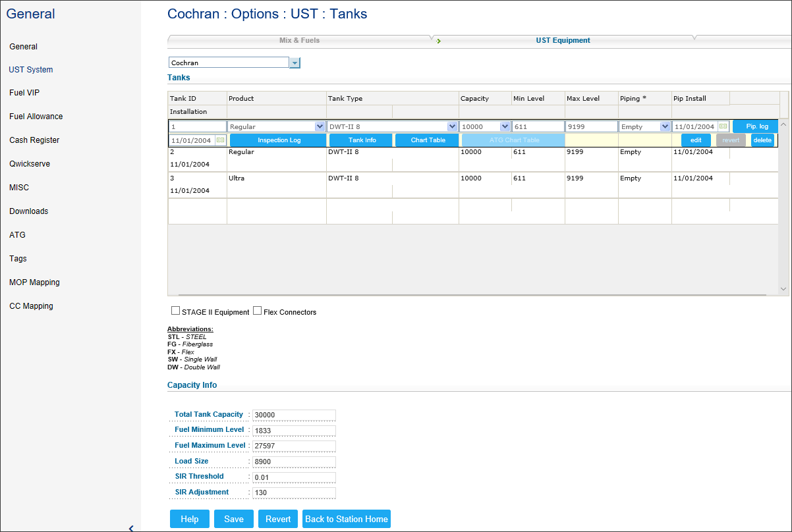This screenshot has height=532, width=792.
Task: Open General in the sidebar menu
Action: pyautogui.click(x=24, y=47)
